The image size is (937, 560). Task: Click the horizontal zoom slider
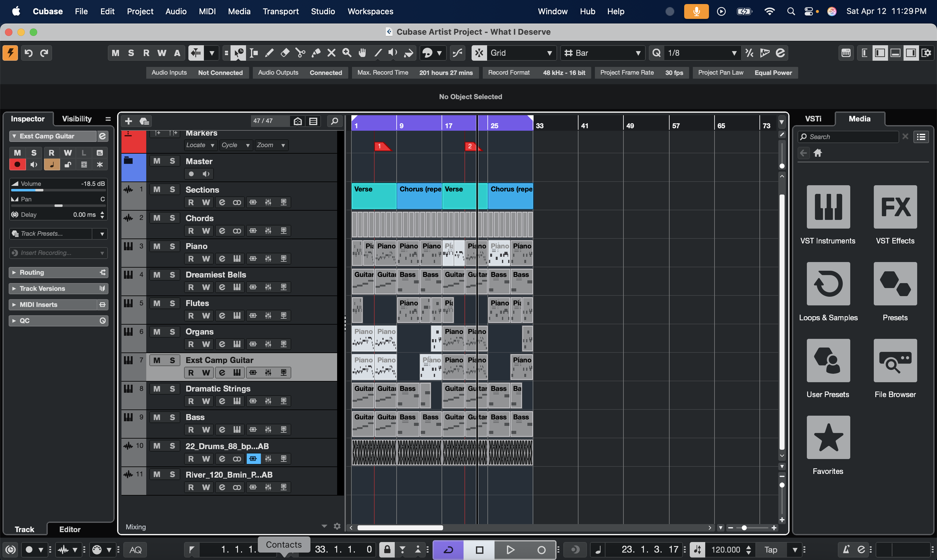(x=752, y=528)
